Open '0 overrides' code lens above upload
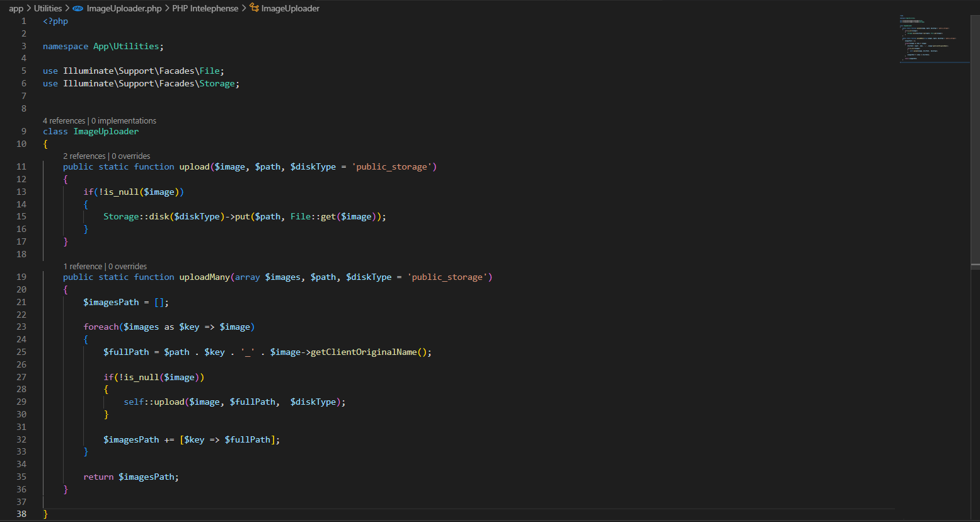Viewport: 980px width, 522px height. 131,156
